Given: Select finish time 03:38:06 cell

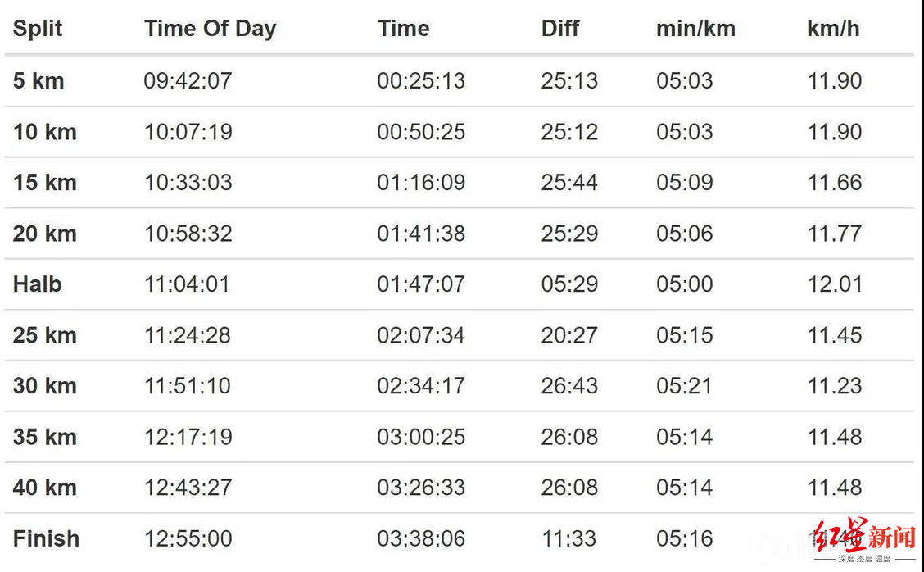Looking at the screenshot, I should tap(421, 538).
